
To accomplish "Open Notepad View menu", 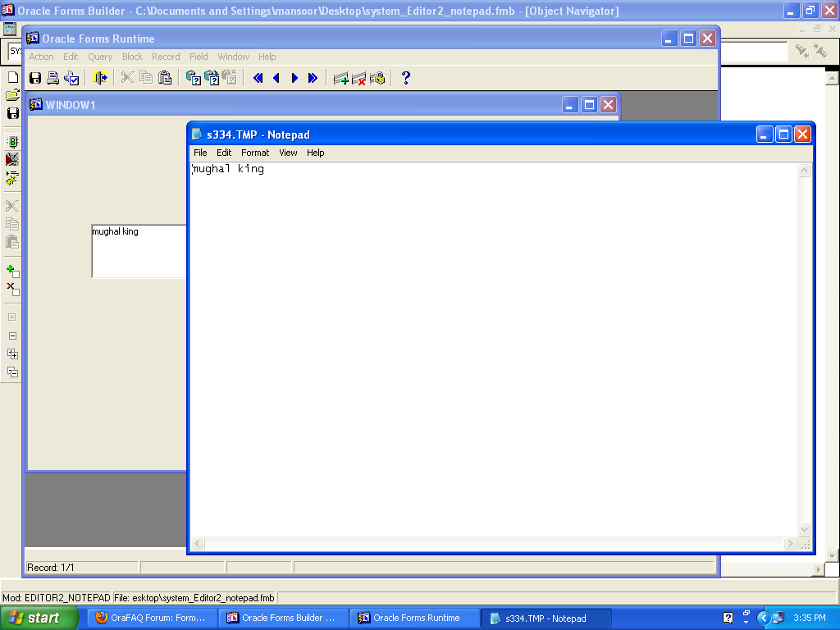I will [288, 153].
